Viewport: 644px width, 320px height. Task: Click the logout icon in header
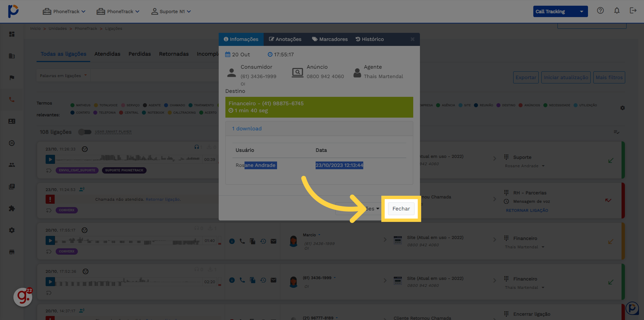click(633, 11)
